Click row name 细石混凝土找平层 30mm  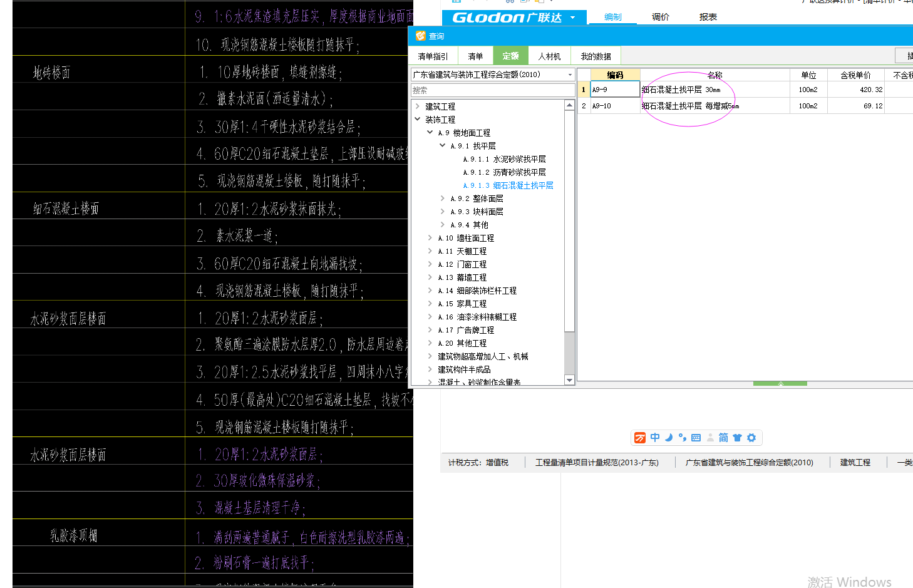681,90
